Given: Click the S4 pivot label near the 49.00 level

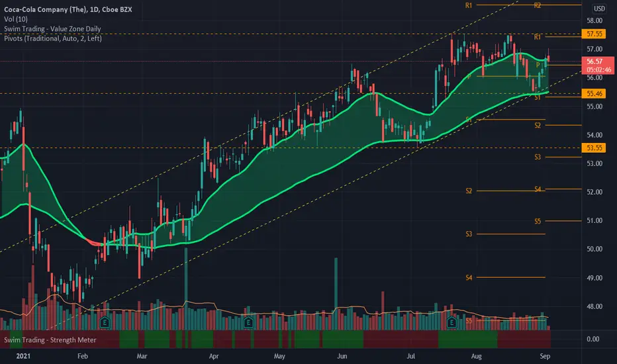Looking at the screenshot, I should click(469, 278).
